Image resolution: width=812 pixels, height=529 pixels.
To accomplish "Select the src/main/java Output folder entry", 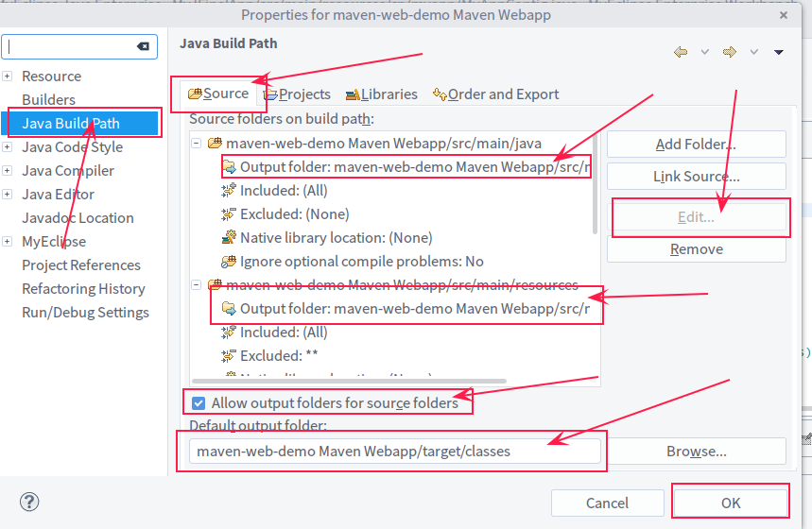I will 406,166.
